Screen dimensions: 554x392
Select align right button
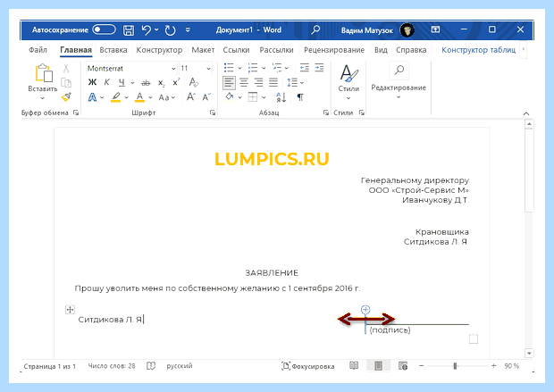258,83
